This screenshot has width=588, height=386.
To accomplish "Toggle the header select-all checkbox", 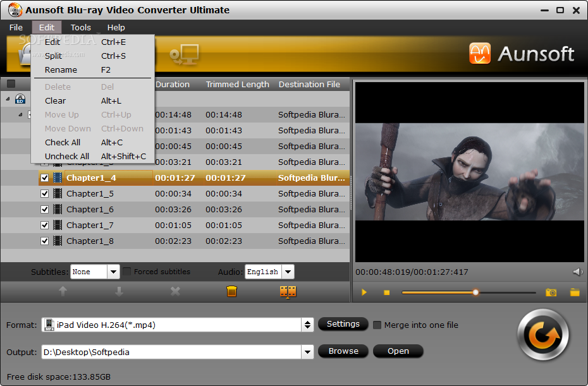I will tap(11, 83).
